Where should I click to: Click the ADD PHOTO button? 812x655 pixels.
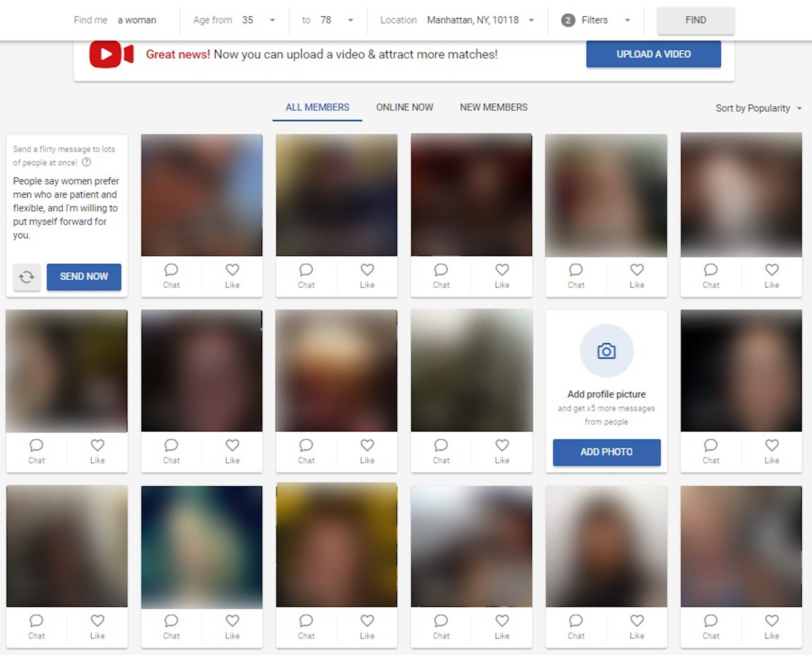pyautogui.click(x=607, y=452)
